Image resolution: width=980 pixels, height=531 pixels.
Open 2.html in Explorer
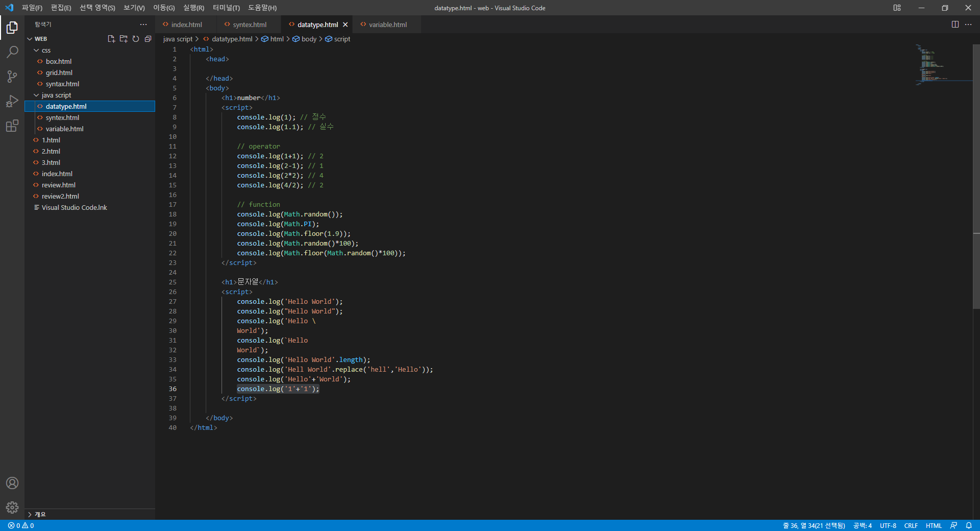[x=90, y=151]
